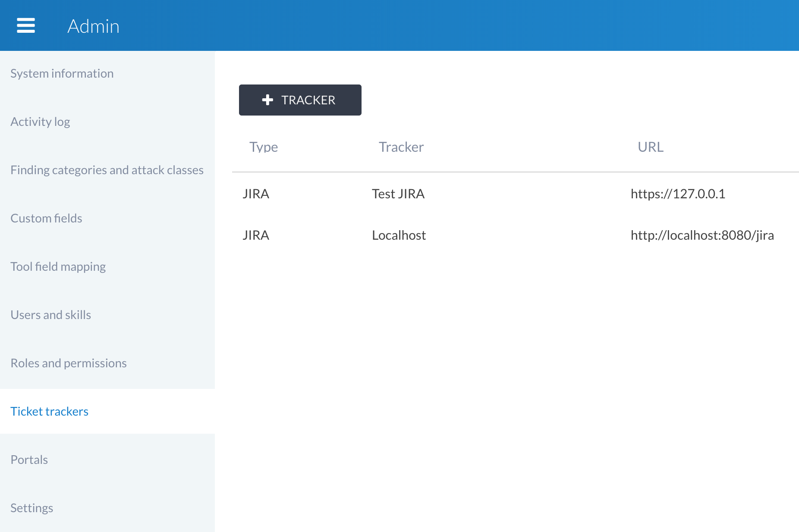The height and width of the screenshot is (532, 799).
Task: Go to Activity log
Action: [40, 122]
